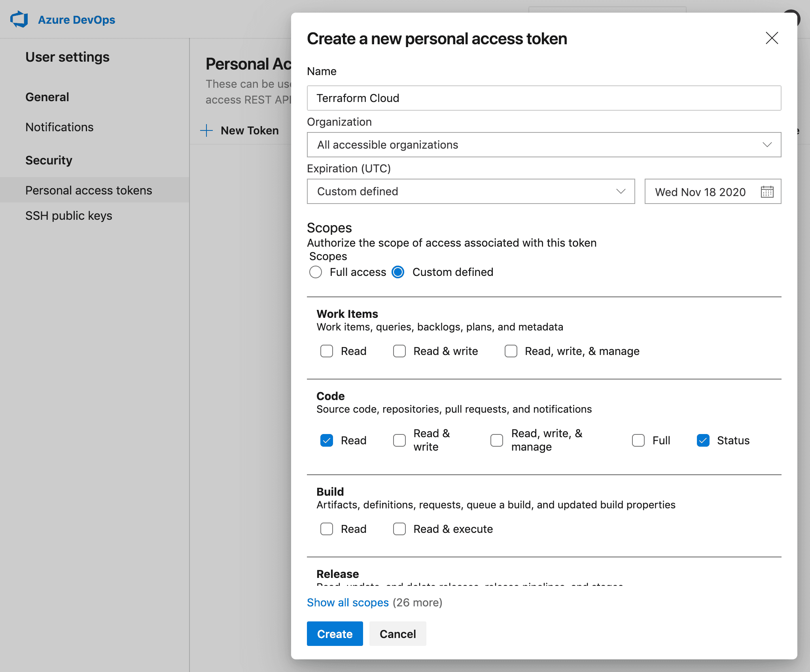Check Code Read & write checkbox

tap(399, 440)
